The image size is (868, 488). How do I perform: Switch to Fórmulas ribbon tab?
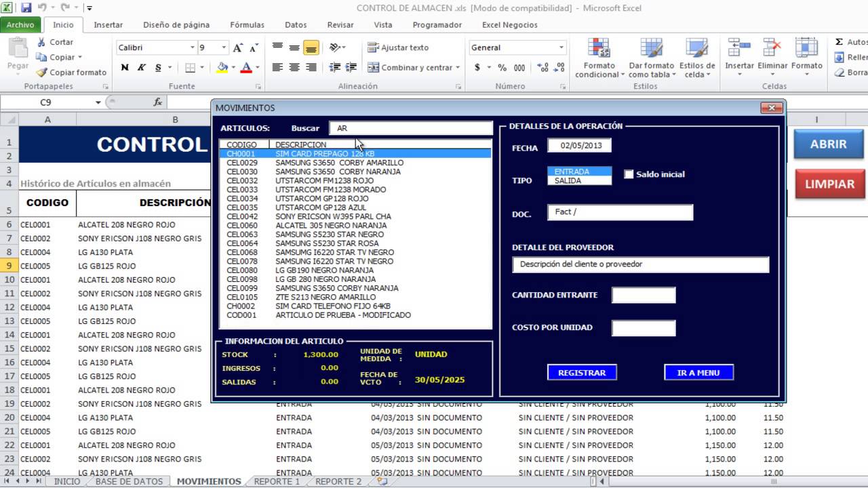coord(247,24)
